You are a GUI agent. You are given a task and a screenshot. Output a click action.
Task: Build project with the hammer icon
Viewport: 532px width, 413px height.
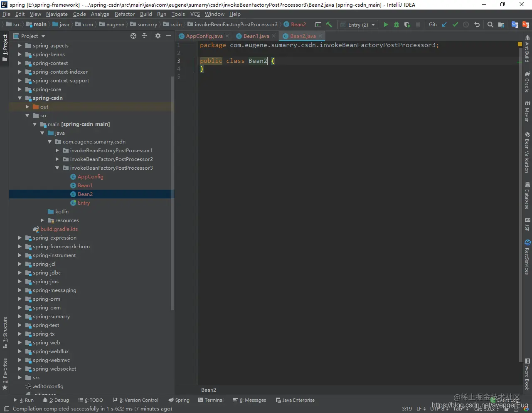click(329, 25)
